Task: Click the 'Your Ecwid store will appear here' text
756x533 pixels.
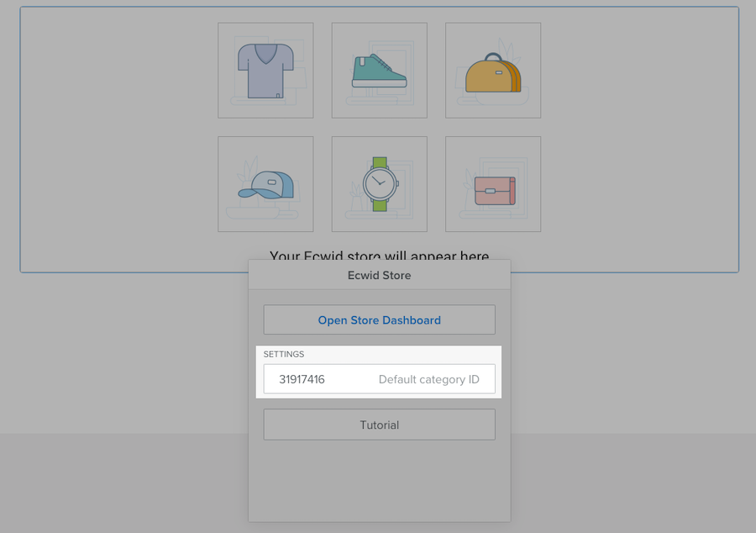Action: pos(379,256)
